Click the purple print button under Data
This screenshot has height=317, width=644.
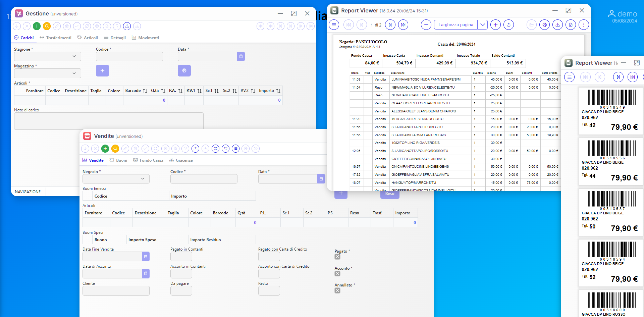pos(184,71)
